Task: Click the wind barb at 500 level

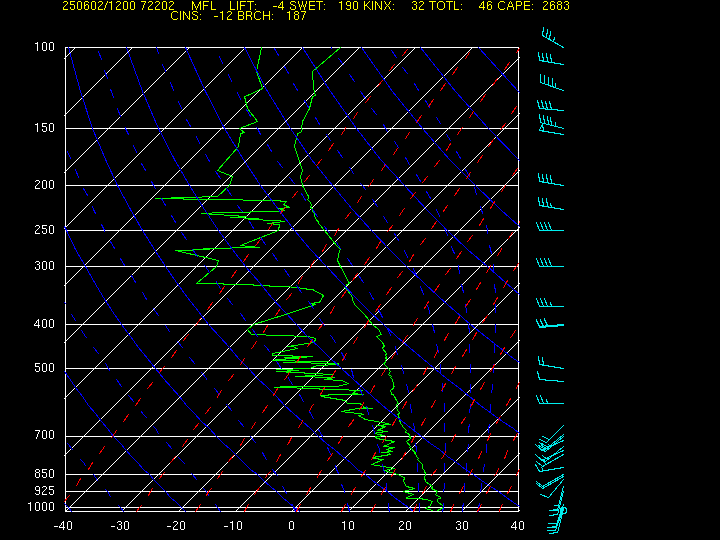Action: pos(551,363)
